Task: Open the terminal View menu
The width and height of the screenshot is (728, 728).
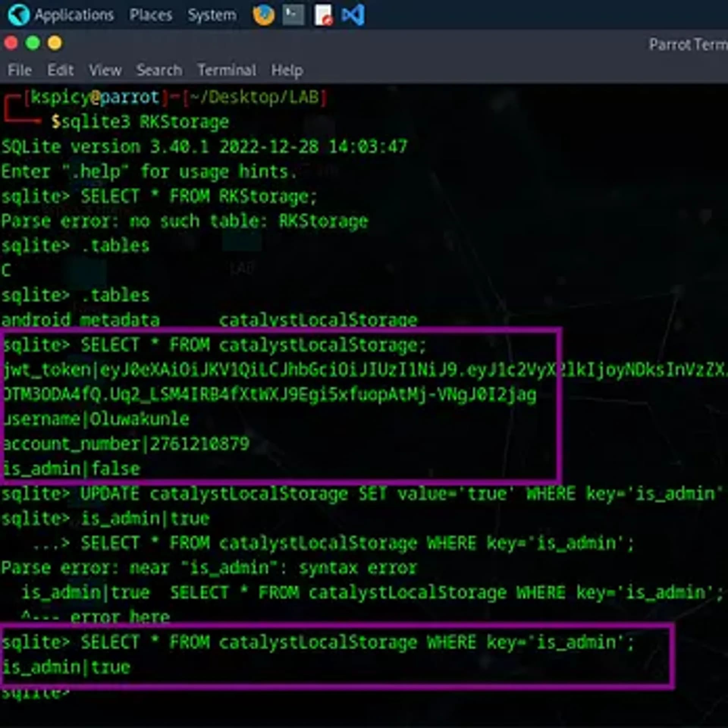Action: coord(105,70)
